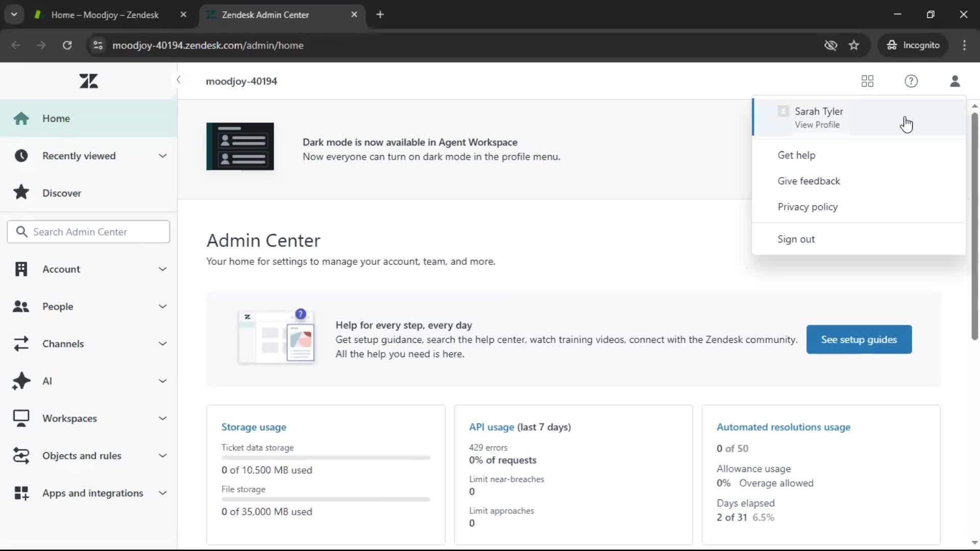Click See setup guides button
The height and width of the screenshot is (551, 980).
[x=859, y=339]
